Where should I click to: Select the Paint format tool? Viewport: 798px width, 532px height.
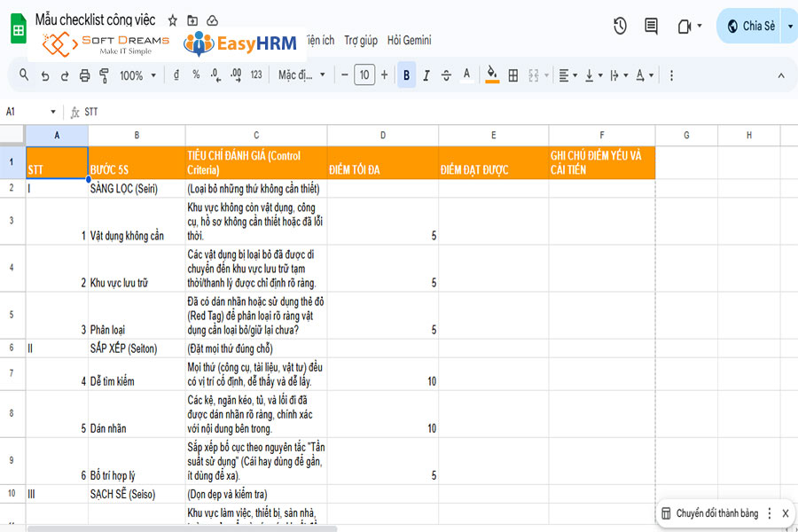coord(103,75)
